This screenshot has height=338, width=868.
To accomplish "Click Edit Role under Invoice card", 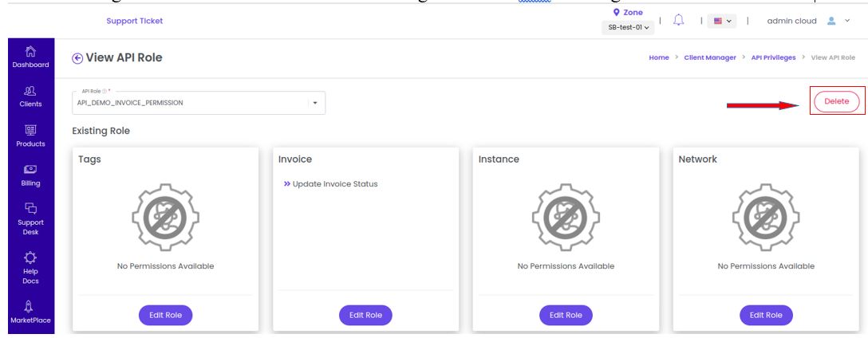I will click(365, 316).
